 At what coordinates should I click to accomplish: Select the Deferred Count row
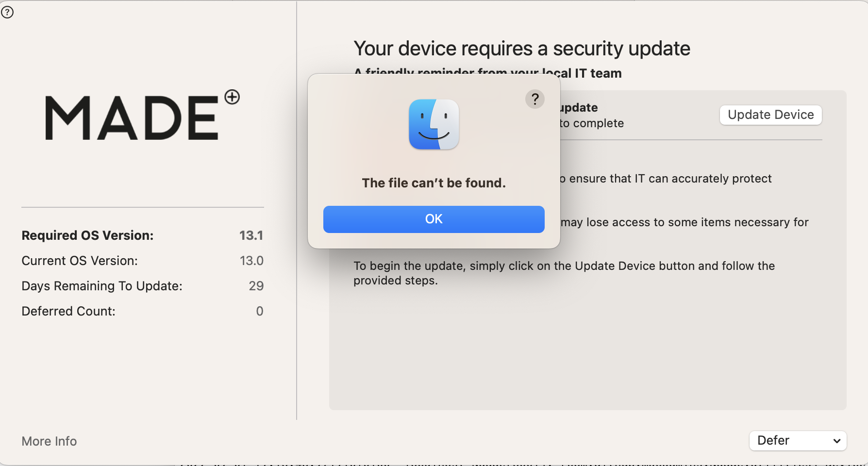[x=68, y=311]
